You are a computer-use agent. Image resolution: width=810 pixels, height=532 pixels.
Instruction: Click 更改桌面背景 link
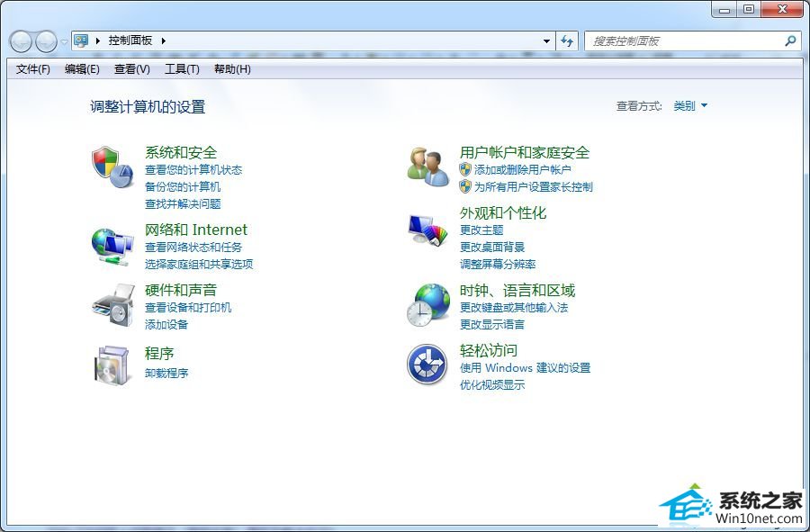[x=492, y=247]
